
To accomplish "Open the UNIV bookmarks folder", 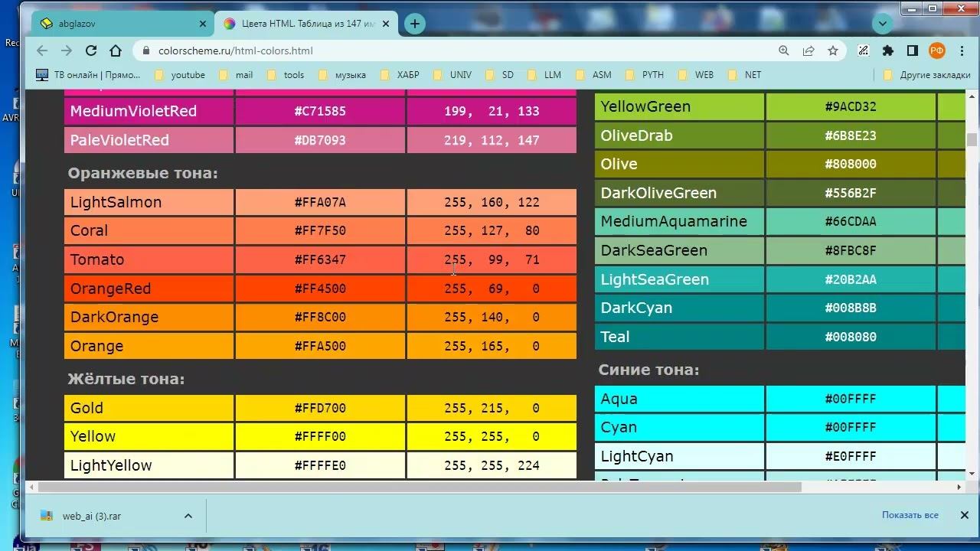I will click(x=452, y=75).
